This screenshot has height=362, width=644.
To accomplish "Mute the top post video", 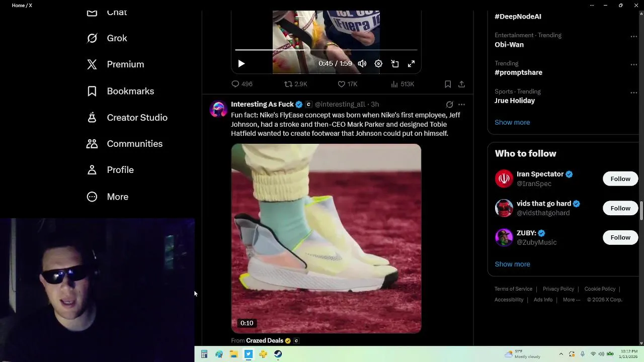I will point(362,64).
